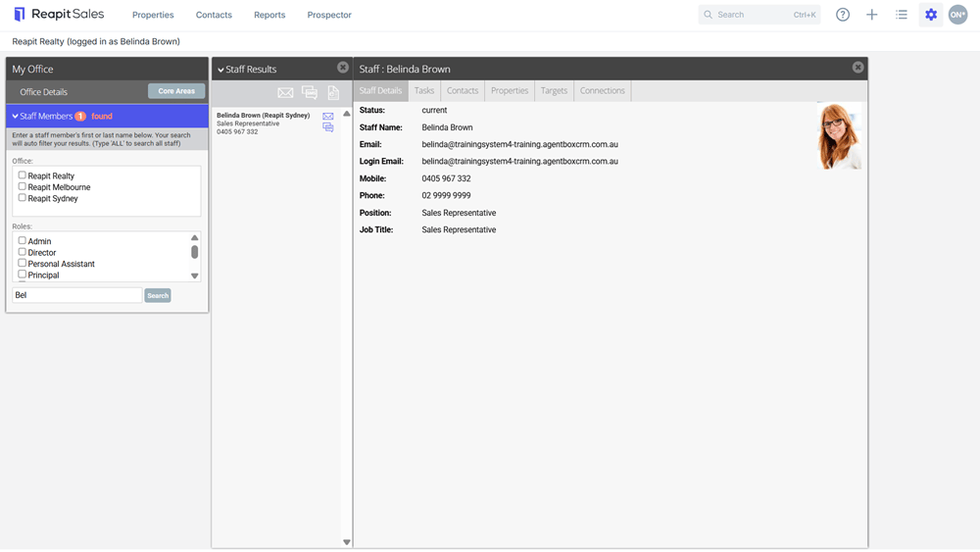Open the list menu icon in header

click(x=902, y=15)
